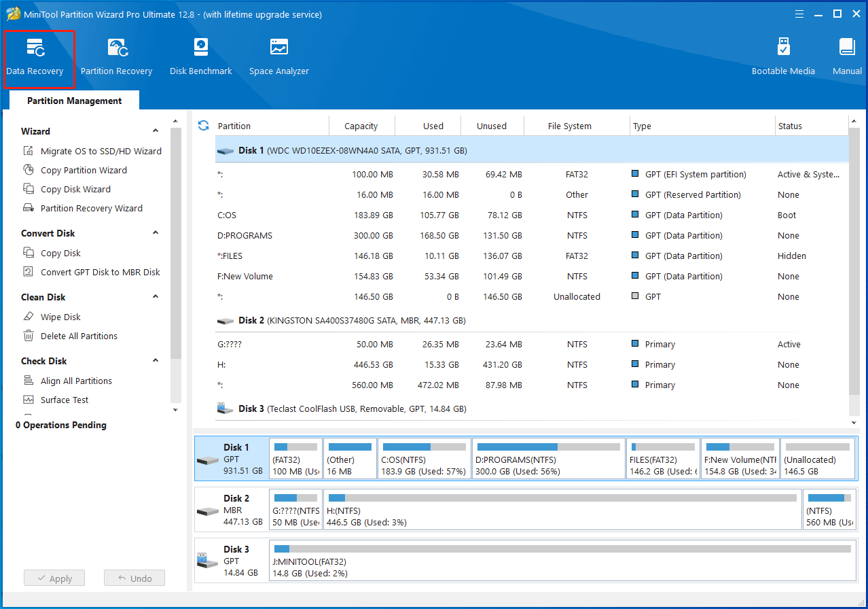Collapse the Convert Disk section
Image resolution: width=868 pixels, height=609 pixels.
click(x=156, y=233)
